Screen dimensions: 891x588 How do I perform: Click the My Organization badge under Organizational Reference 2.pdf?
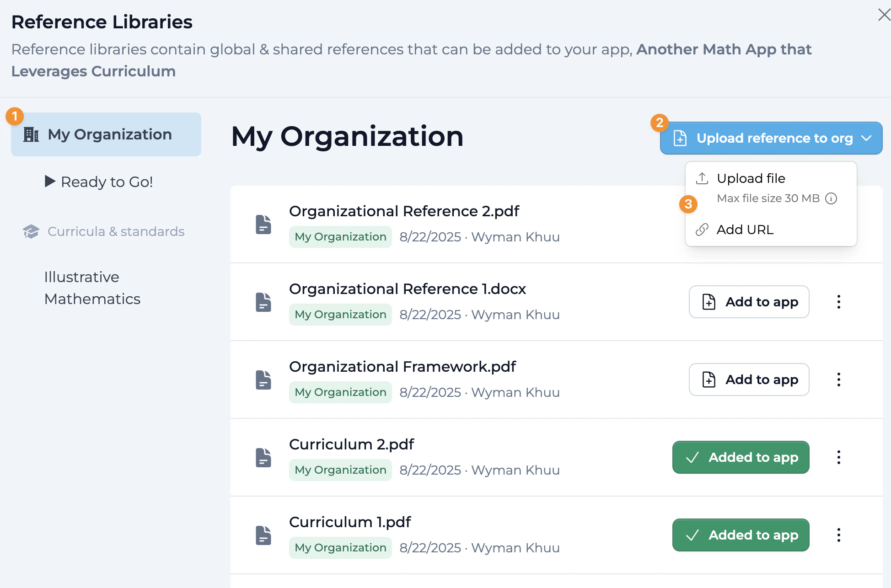click(x=340, y=236)
